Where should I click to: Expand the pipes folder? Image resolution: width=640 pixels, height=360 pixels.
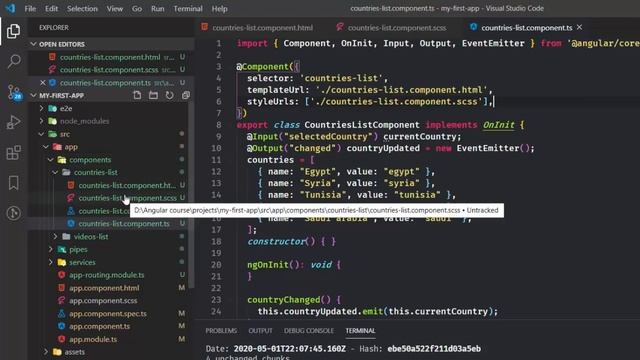(x=51, y=249)
